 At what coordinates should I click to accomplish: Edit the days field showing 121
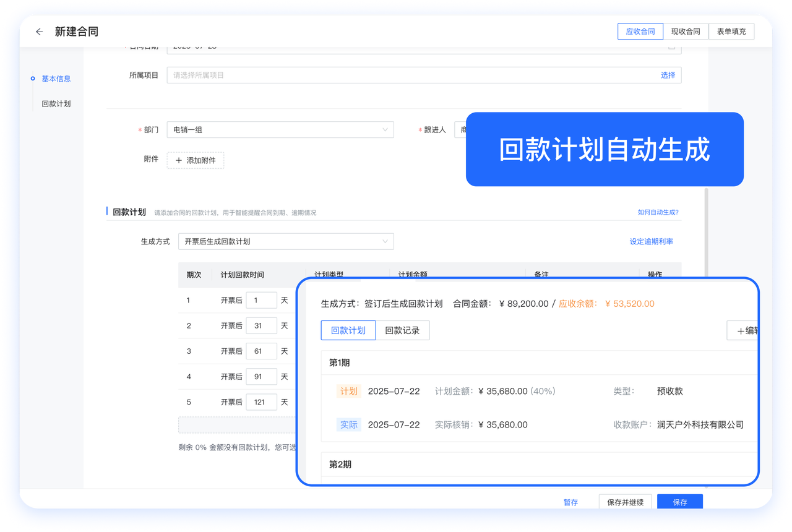point(261,402)
